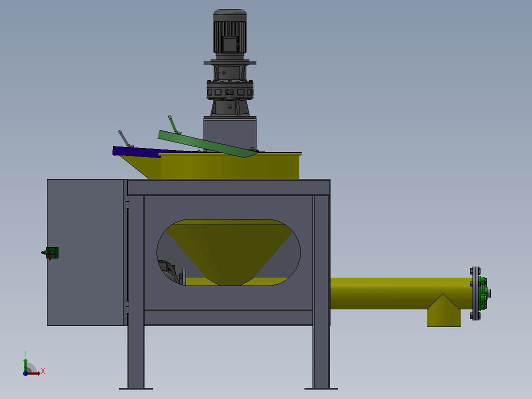Click the blue Z origin ball of the triad
This screenshot has height=399, width=532.
coord(25,373)
